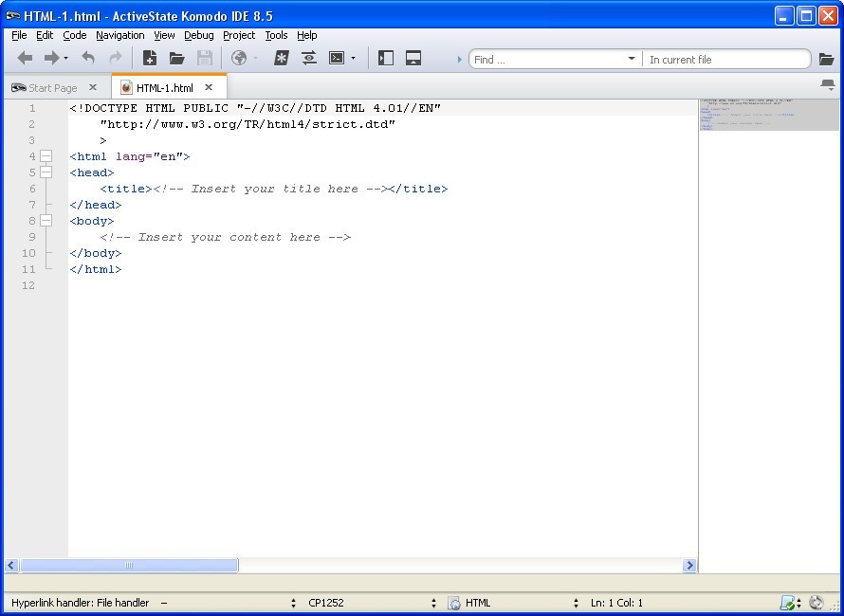Viewport: 844px width, 616px height.
Task: Open the Debug menu
Action: 199,35
